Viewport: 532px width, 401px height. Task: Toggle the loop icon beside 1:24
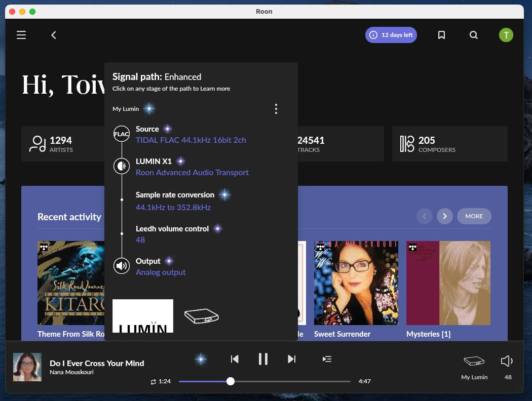click(154, 382)
